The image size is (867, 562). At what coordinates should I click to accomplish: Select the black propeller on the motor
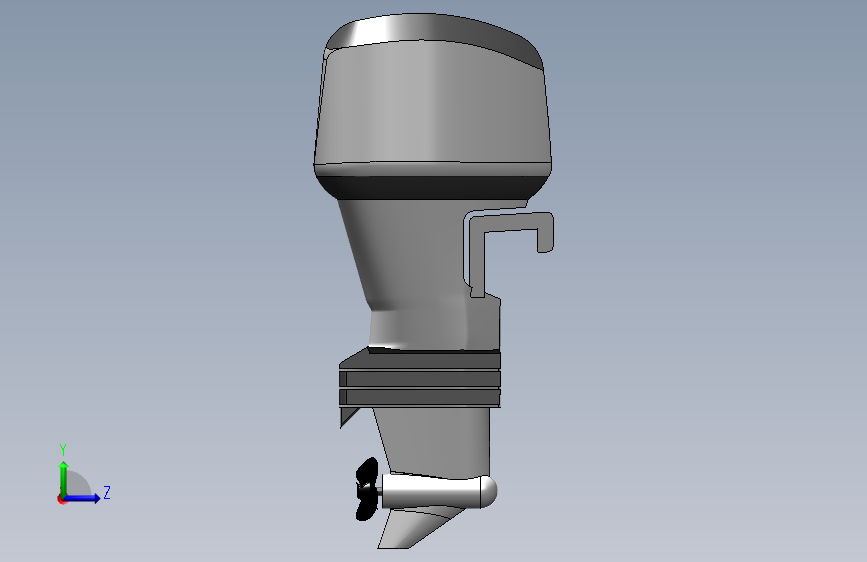pyautogui.click(x=367, y=489)
